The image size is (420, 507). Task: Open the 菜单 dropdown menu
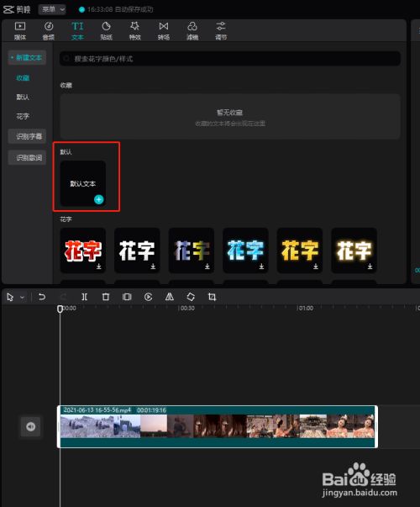[52, 9]
